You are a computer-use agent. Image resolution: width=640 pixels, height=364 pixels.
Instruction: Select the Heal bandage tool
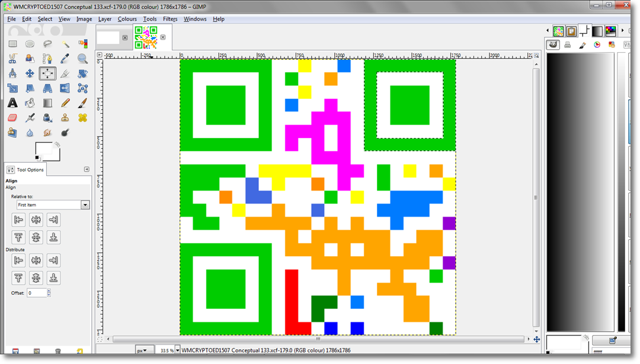tap(82, 118)
